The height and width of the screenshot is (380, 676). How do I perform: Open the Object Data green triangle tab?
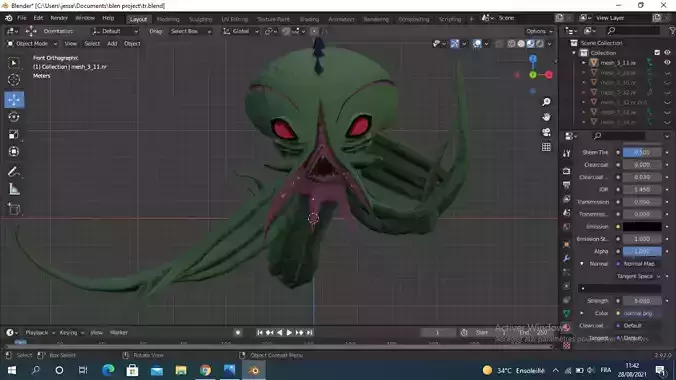[566, 314]
